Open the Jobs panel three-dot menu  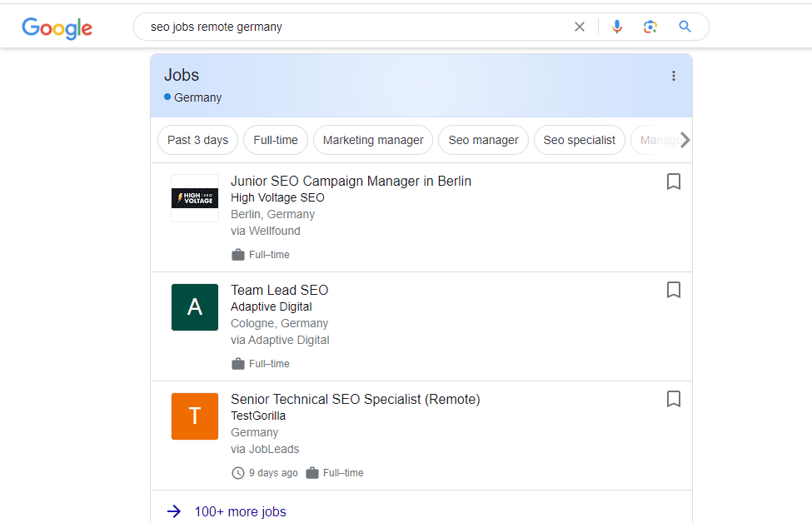click(x=674, y=76)
